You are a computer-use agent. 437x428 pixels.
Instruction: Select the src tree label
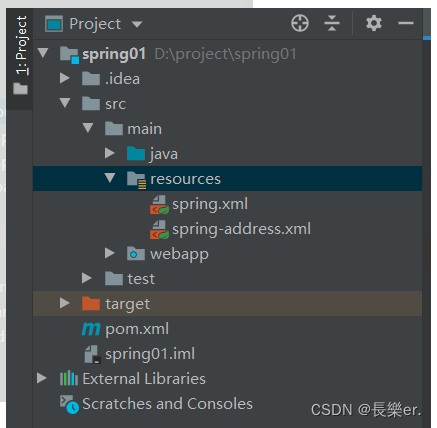point(115,104)
